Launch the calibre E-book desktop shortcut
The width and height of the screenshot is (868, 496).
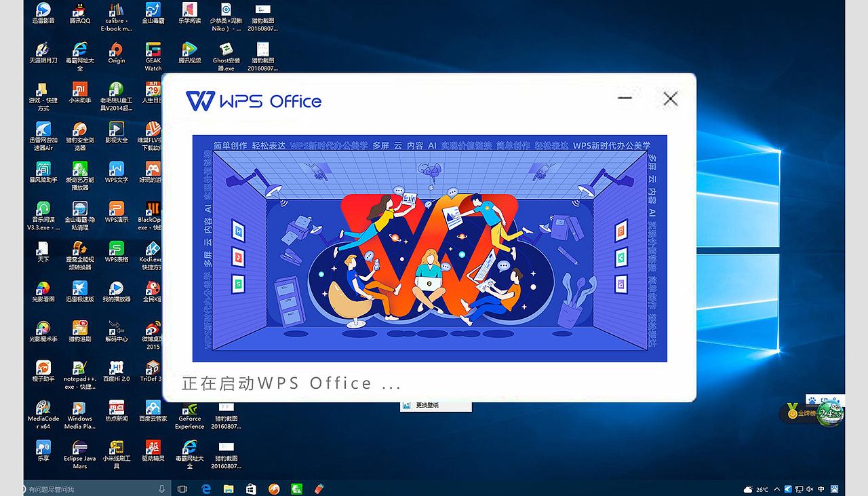117,17
